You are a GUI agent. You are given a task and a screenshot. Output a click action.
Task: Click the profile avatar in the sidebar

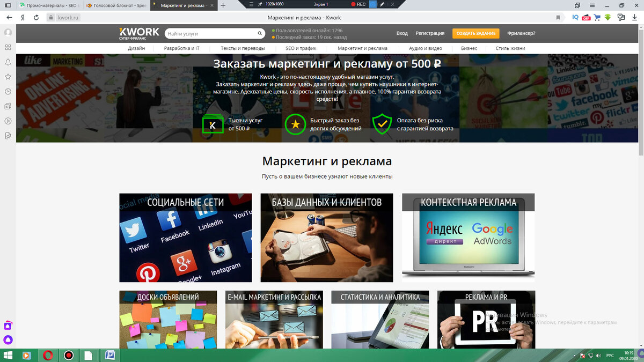8,32
